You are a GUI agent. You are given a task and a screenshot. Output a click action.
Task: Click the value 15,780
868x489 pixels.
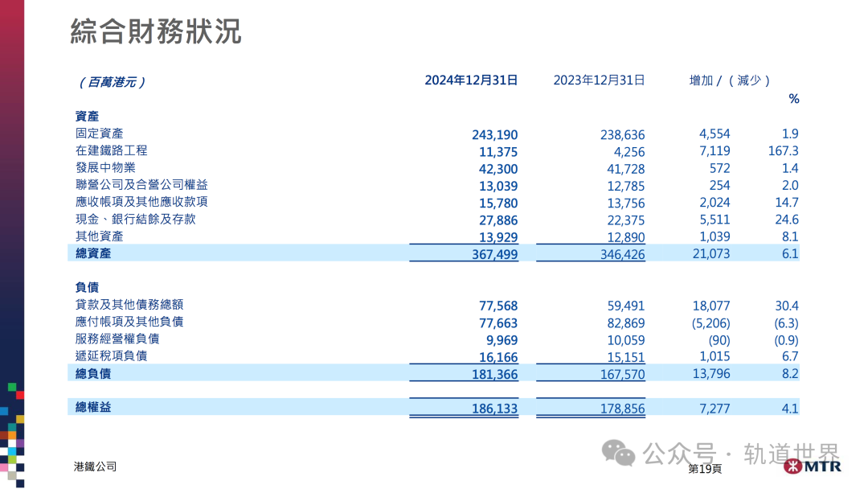point(498,203)
